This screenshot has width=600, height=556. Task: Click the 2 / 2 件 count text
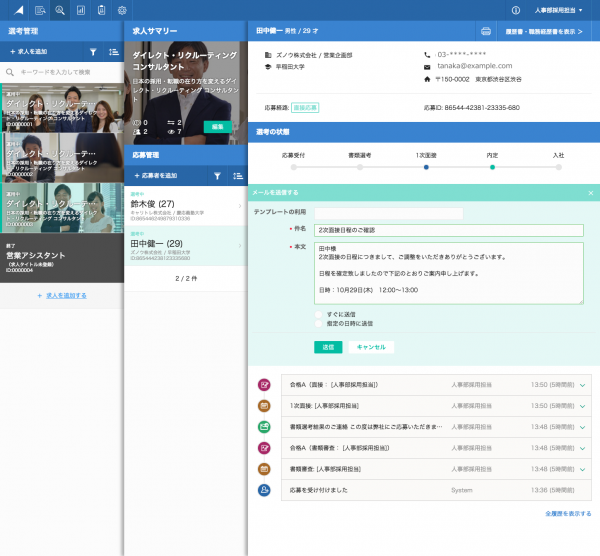point(186,279)
